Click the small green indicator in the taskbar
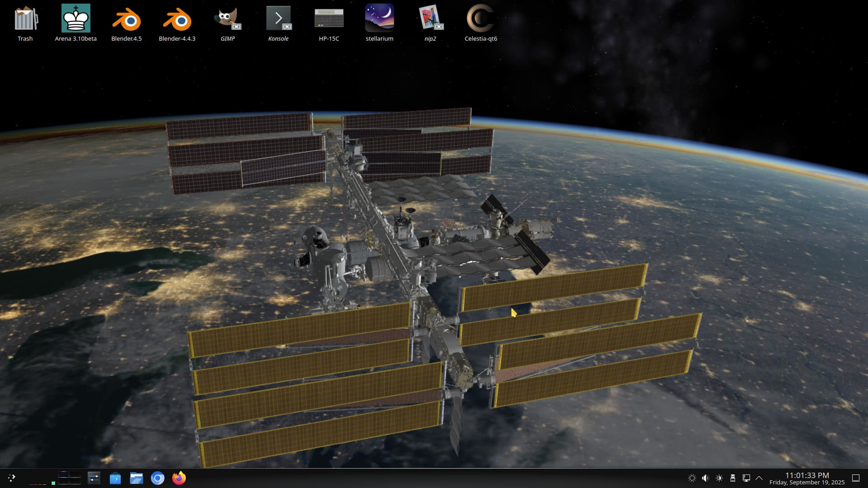 pyautogui.click(x=53, y=483)
